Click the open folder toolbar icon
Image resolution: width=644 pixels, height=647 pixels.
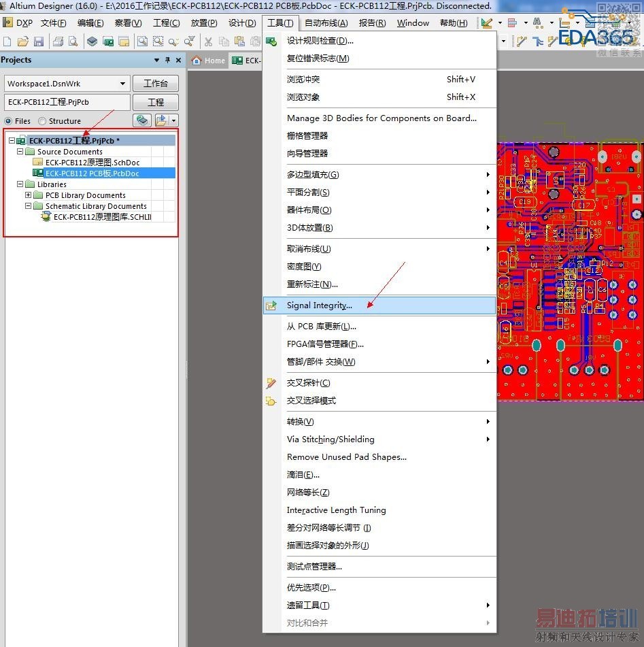click(23, 42)
